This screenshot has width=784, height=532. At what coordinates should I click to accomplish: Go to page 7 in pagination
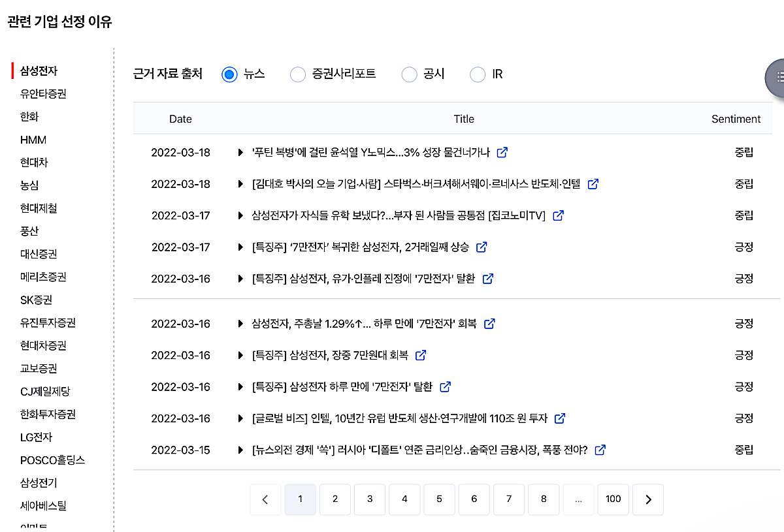point(509,499)
